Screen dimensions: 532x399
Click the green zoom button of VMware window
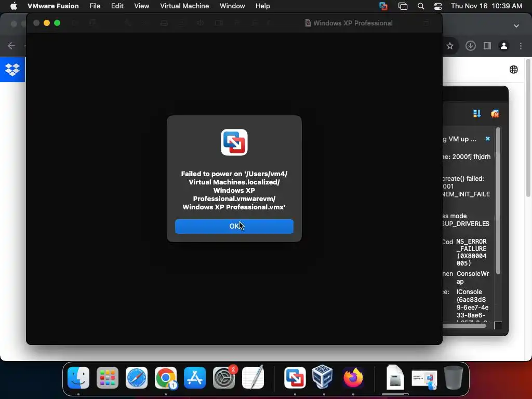(57, 23)
